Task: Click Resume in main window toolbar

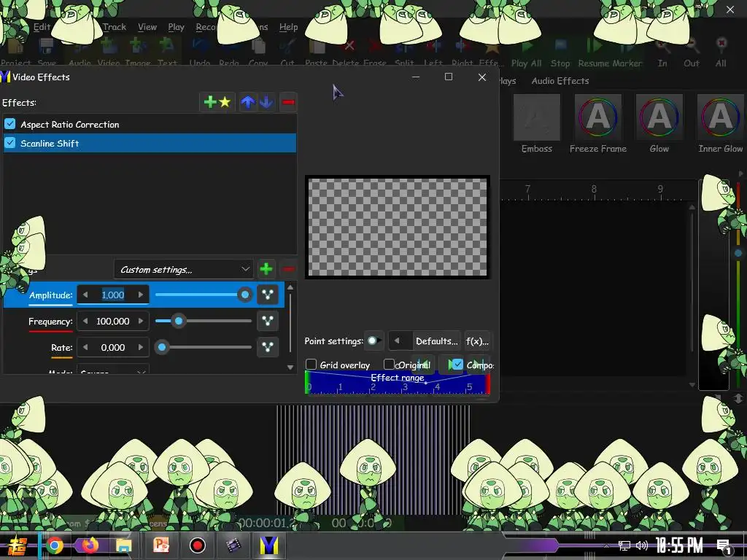Action: pos(594,54)
